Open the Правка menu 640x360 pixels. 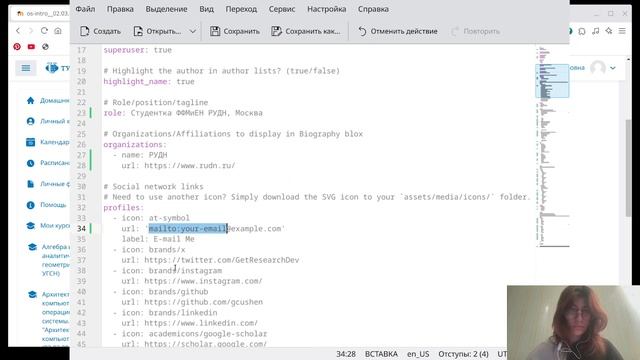click(120, 9)
